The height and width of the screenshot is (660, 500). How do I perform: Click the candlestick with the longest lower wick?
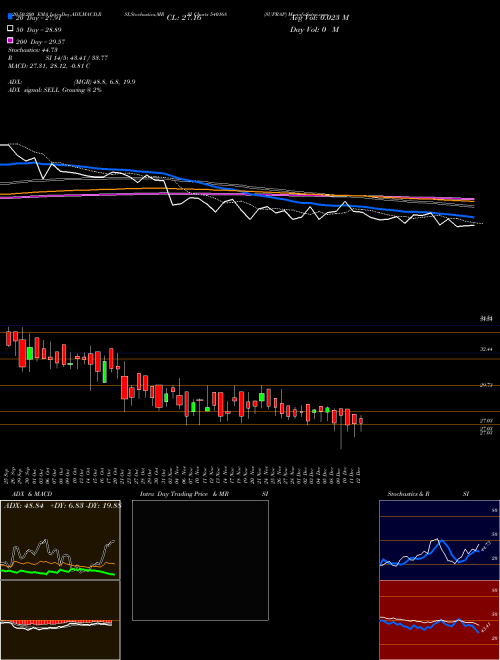click(x=341, y=427)
